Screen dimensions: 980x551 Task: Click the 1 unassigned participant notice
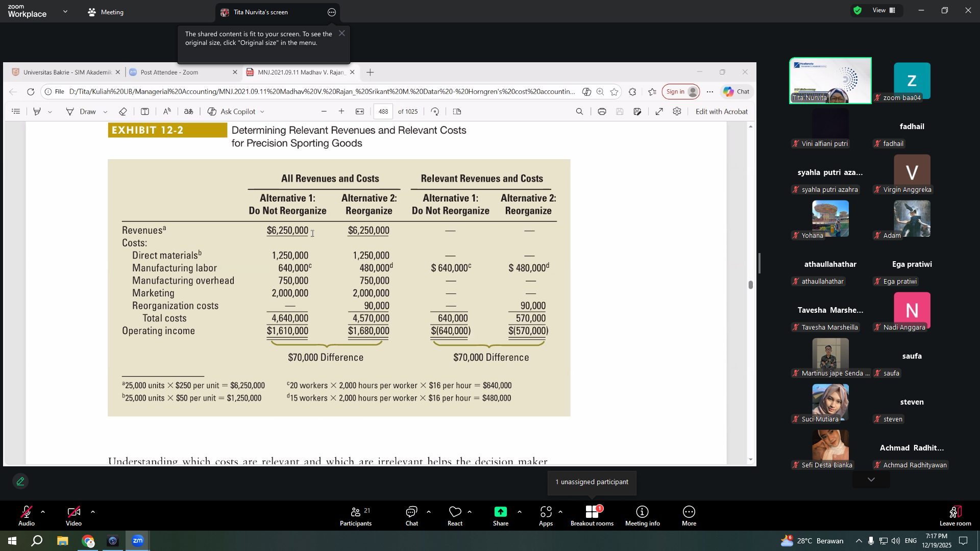pyautogui.click(x=592, y=482)
